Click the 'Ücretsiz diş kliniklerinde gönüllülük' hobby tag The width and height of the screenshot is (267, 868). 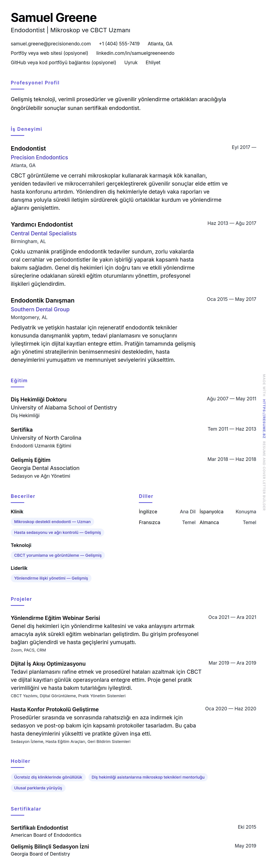48,777
